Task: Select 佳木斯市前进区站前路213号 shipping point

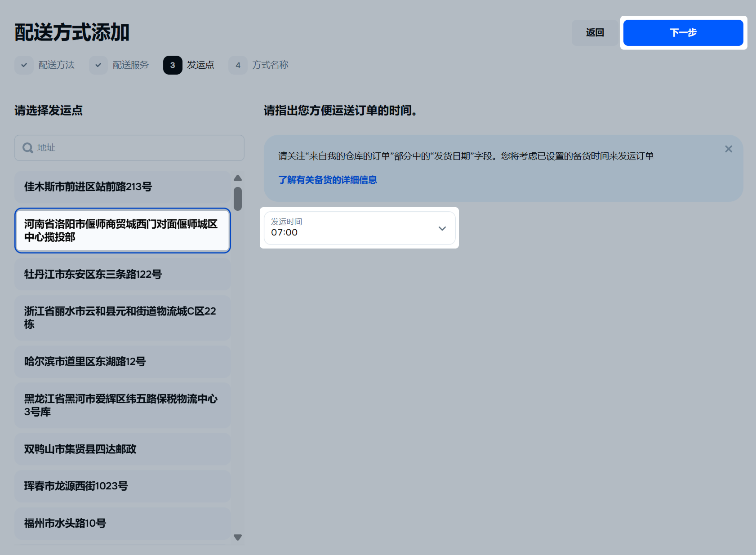Action: click(122, 186)
